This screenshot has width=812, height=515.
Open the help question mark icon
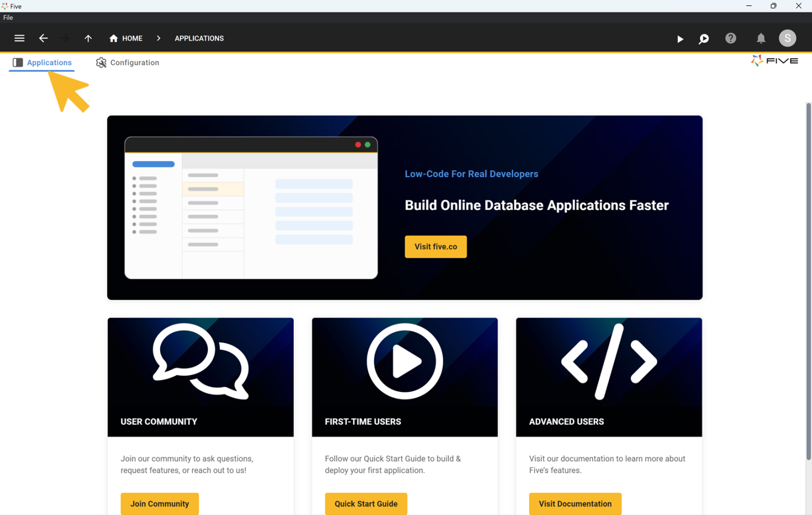(x=731, y=38)
